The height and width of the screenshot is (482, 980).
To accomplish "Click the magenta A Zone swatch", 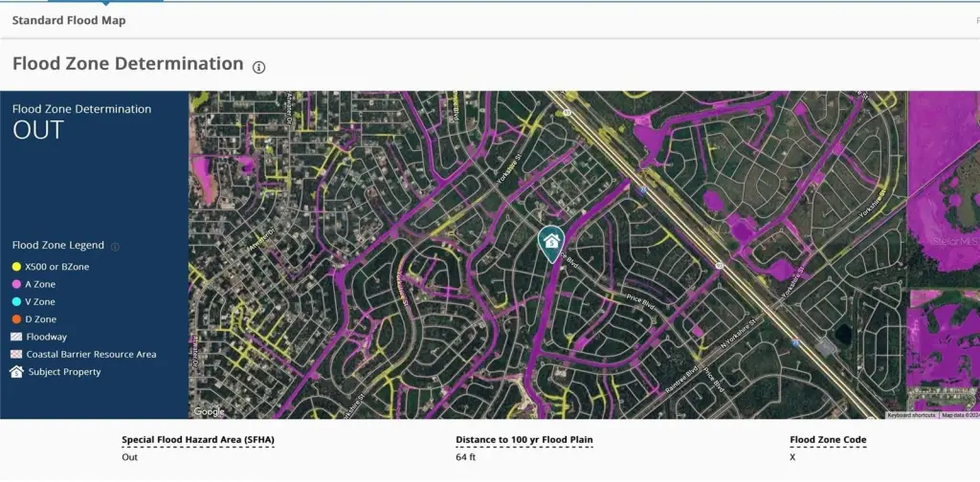I will click(16, 284).
